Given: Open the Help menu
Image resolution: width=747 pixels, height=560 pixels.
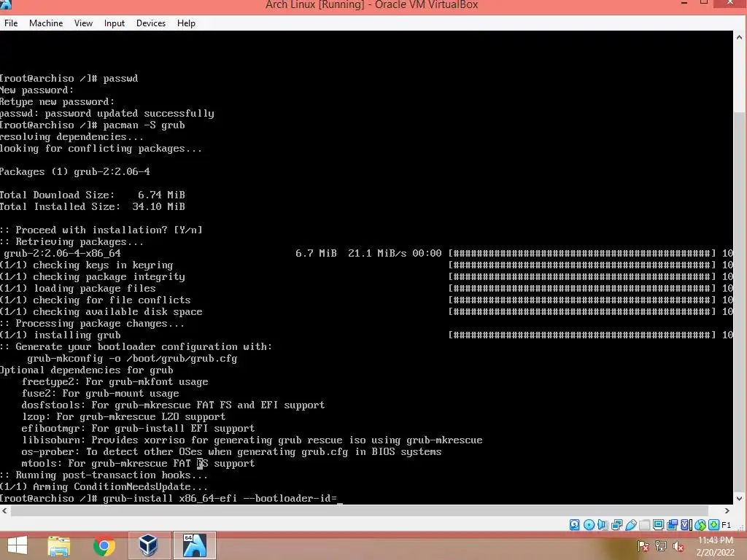Looking at the screenshot, I should (x=186, y=23).
